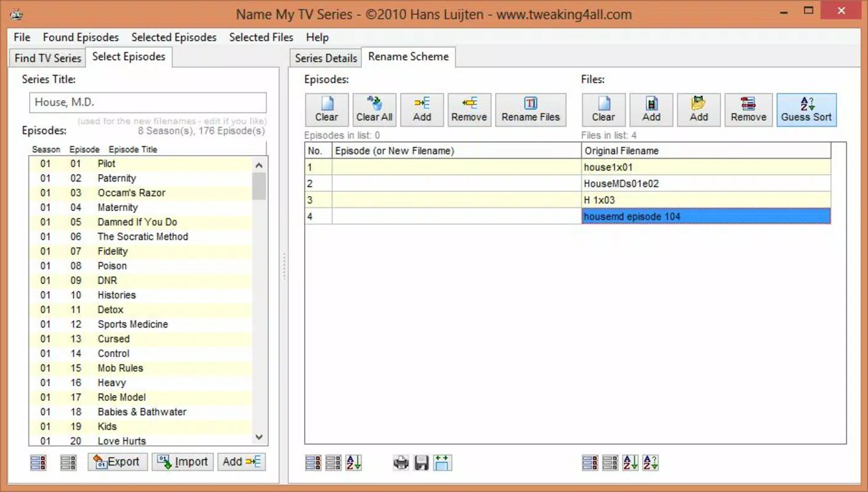Open the File menu
The height and width of the screenshot is (492, 868).
(x=22, y=38)
